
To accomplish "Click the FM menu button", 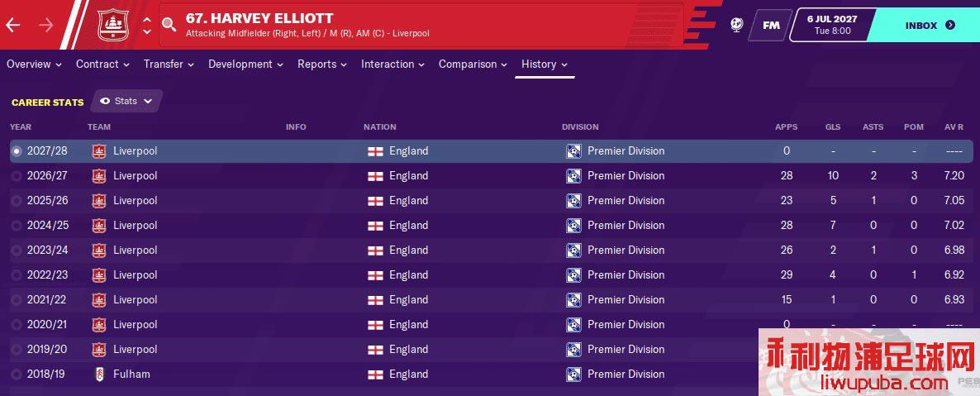I will pos(771,26).
